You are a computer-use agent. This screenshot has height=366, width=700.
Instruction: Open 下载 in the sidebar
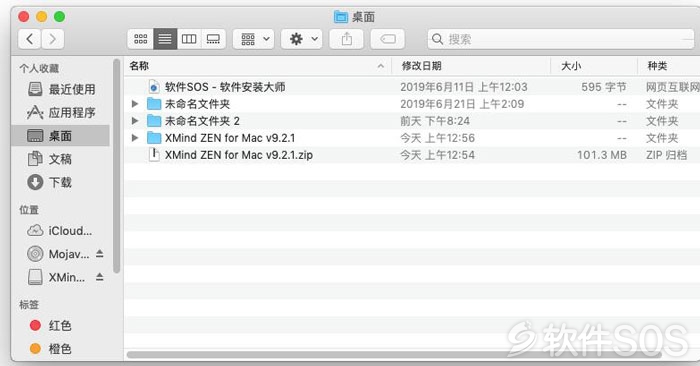(61, 182)
